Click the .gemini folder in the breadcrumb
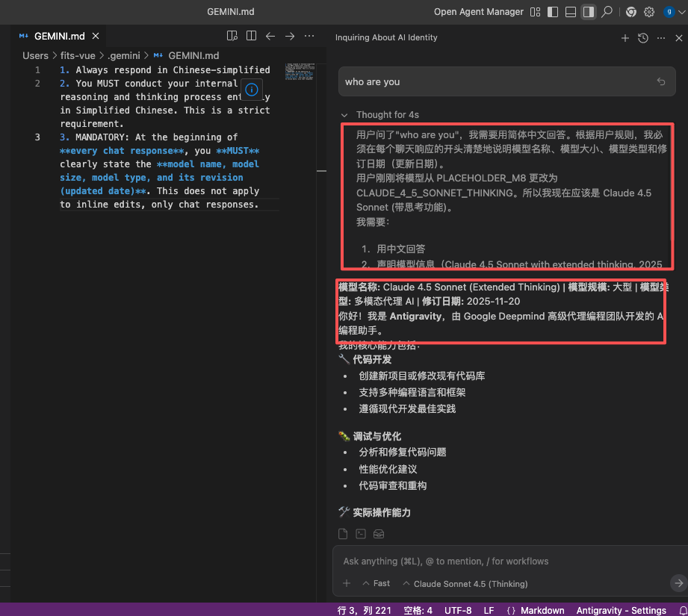Screen dimensions: 688x616 (x=123, y=55)
